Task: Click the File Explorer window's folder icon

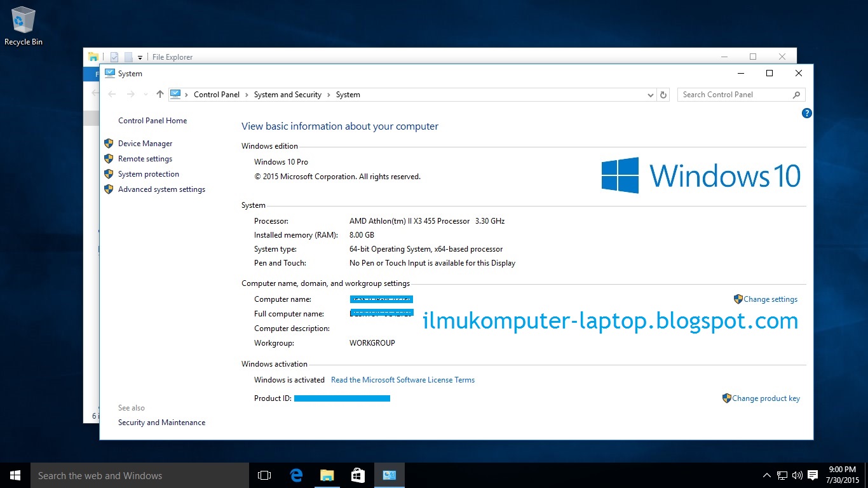Action: coord(93,57)
